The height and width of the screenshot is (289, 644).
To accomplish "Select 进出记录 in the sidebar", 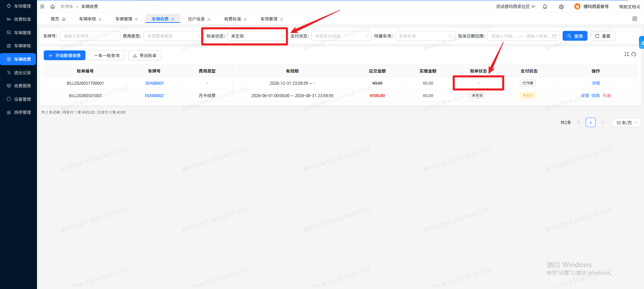I will (x=22, y=73).
